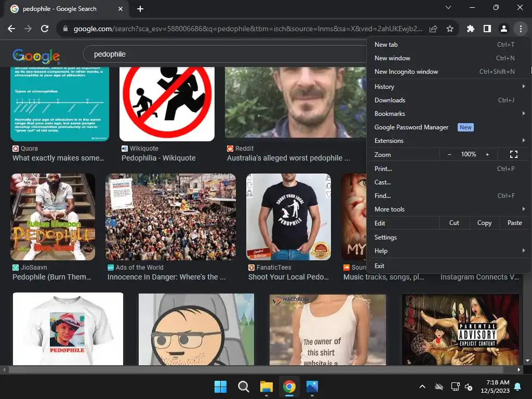Reload the current page
Viewport: 532px width, 399px height.
click(x=45, y=29)
